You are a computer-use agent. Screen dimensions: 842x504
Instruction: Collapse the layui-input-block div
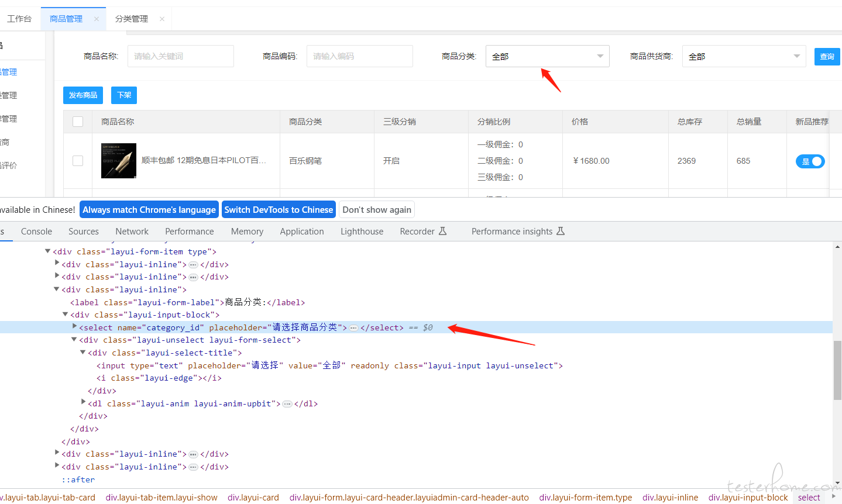click(x=66, y=315)
